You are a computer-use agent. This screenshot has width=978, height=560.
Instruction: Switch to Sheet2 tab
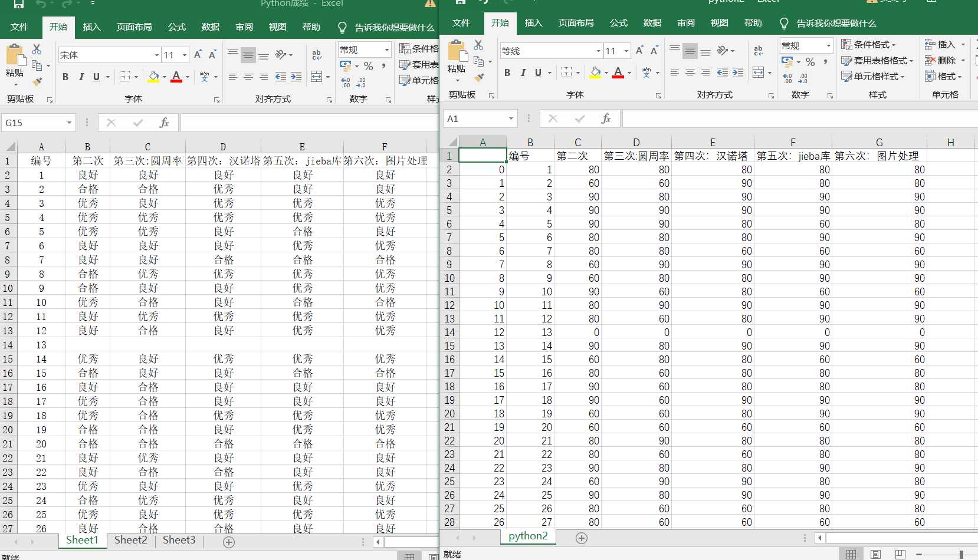coord(130,540)
